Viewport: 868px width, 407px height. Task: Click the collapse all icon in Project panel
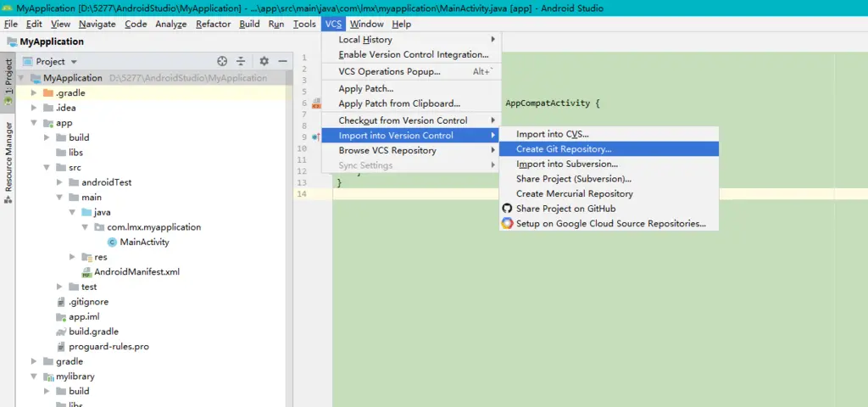tap(241, 61)
